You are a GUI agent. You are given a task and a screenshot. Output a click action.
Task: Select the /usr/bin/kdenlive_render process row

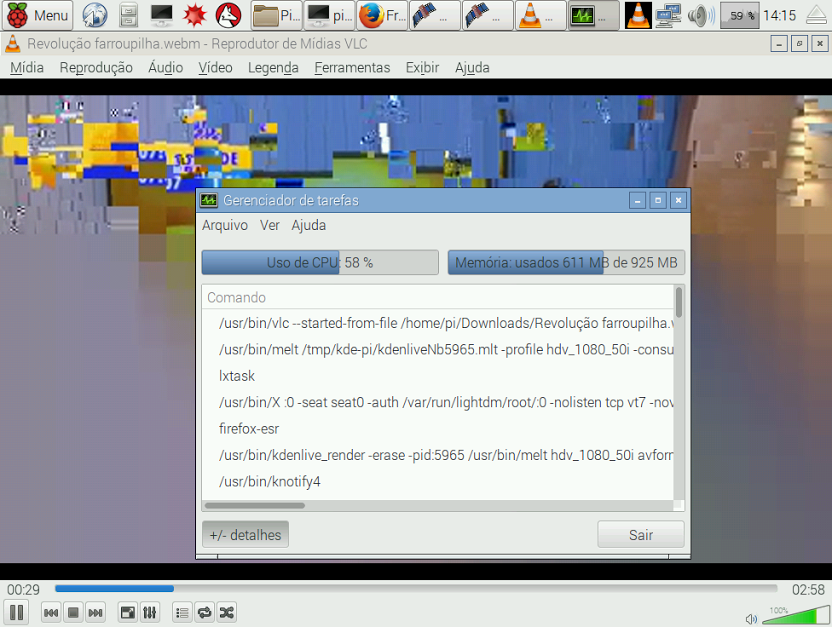[x=438, y=455]
